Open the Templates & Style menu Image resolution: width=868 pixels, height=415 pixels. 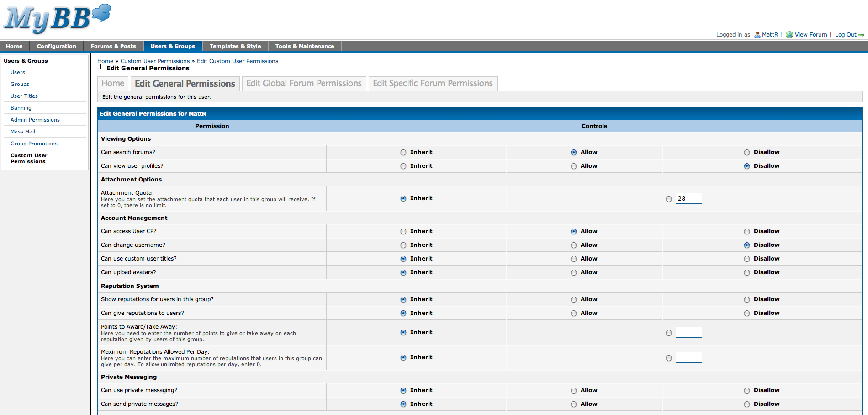coord(235,46)
